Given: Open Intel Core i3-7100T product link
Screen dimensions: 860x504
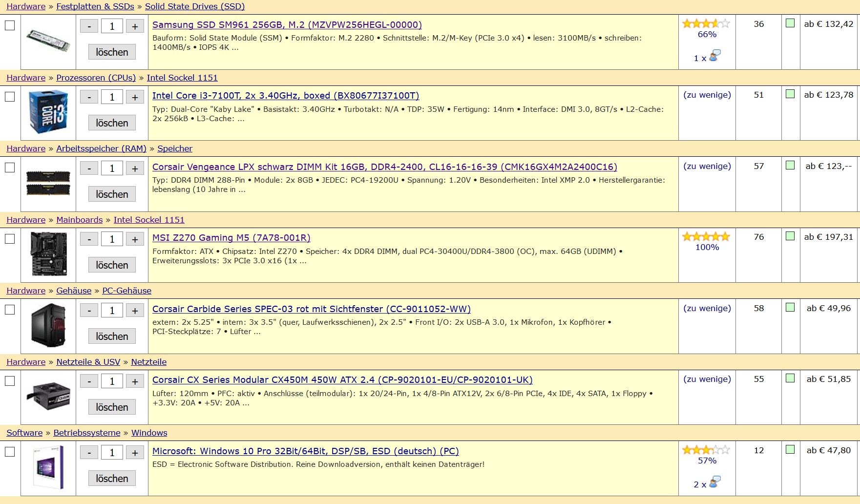Looking at the screenshot, I should pos(286,96).
